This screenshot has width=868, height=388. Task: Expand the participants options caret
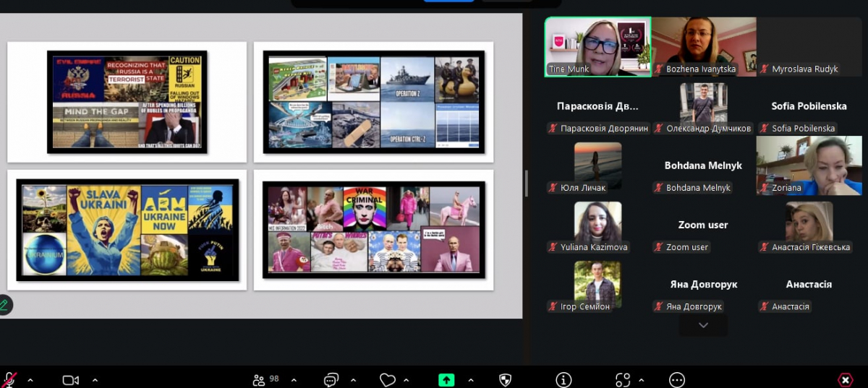[x=294, y=380]
